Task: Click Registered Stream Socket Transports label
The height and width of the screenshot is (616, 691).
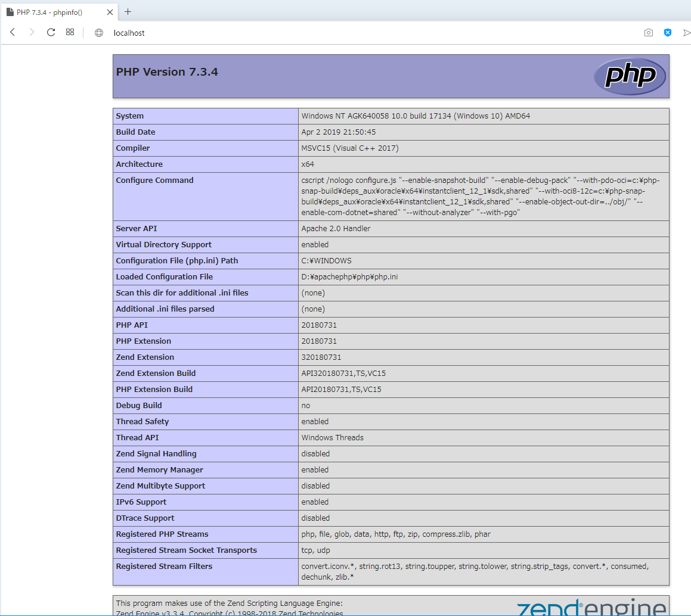Action: pos(187,550)
